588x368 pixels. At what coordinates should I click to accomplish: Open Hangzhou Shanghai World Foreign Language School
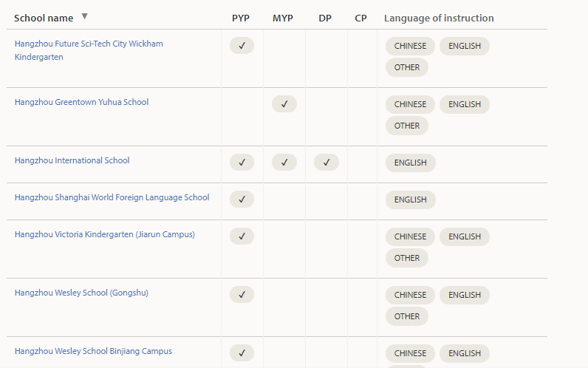coord(112,197)
